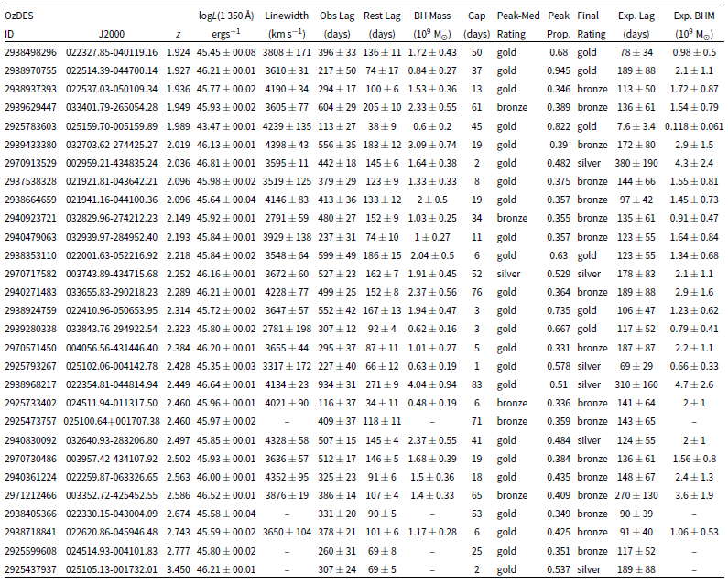Select the BH Mass column header

[432, 25]
